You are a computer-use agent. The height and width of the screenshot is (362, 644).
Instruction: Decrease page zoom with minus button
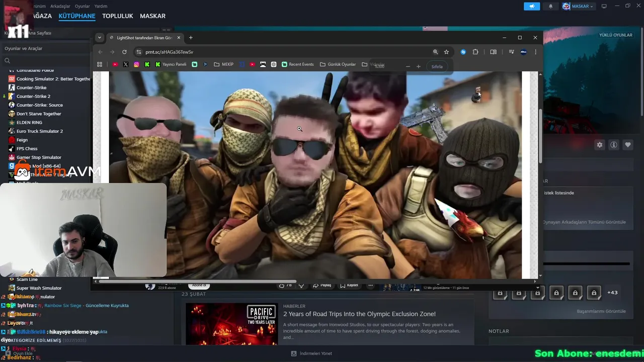408,66
